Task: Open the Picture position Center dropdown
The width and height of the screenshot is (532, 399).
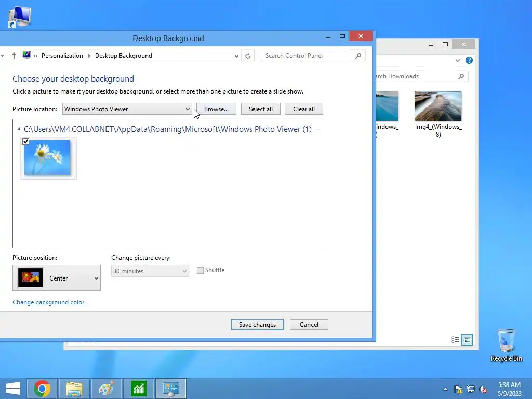Action: pyautogui.click(x=57, y=278)
